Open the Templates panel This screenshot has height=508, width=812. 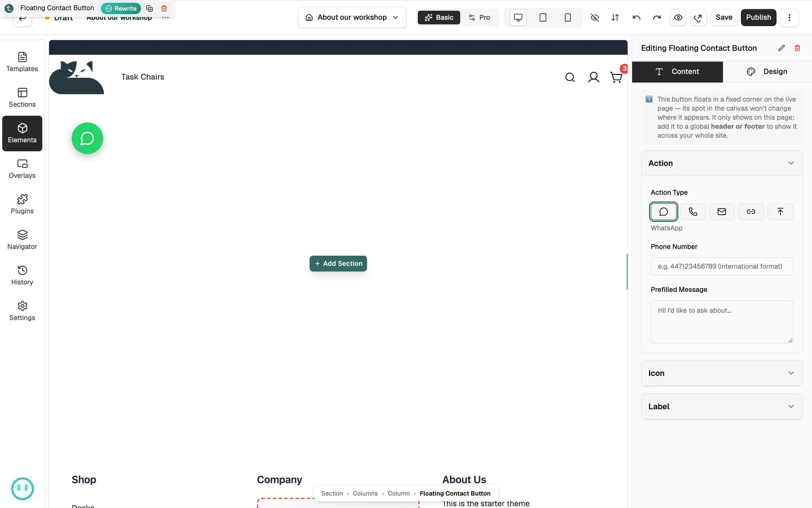point(22,62)
